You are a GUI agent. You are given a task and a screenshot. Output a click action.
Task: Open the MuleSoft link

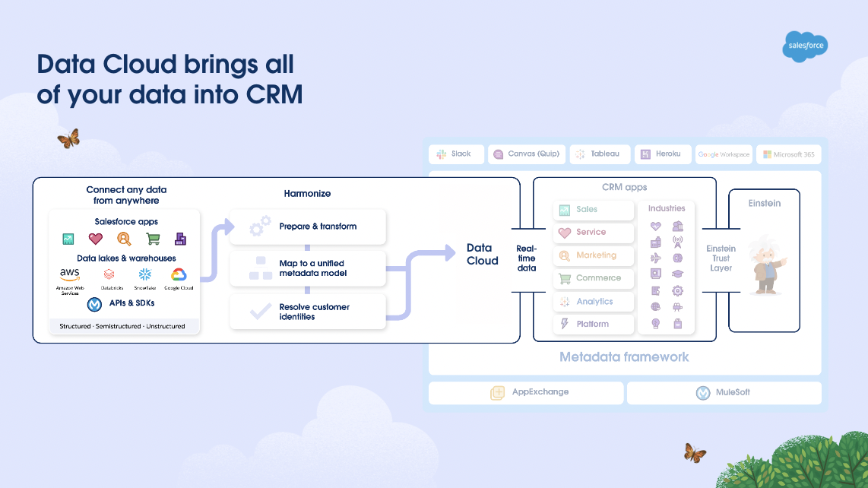click(x=724, y=392)
